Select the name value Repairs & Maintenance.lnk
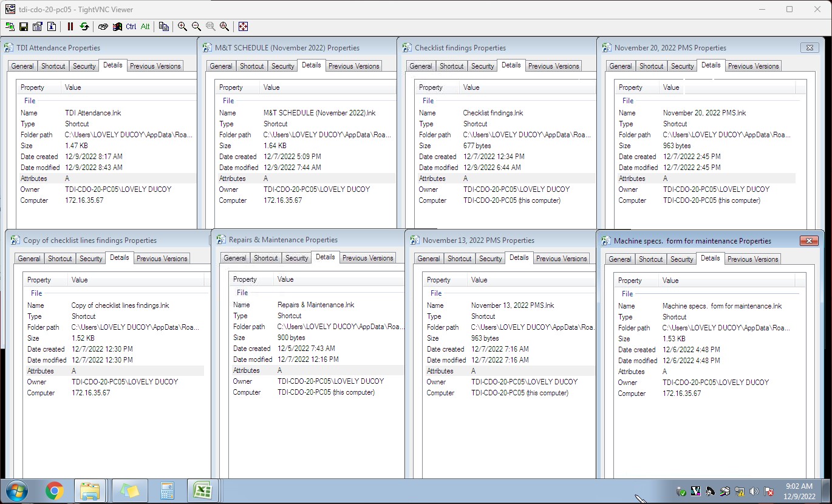 [316, 305]
